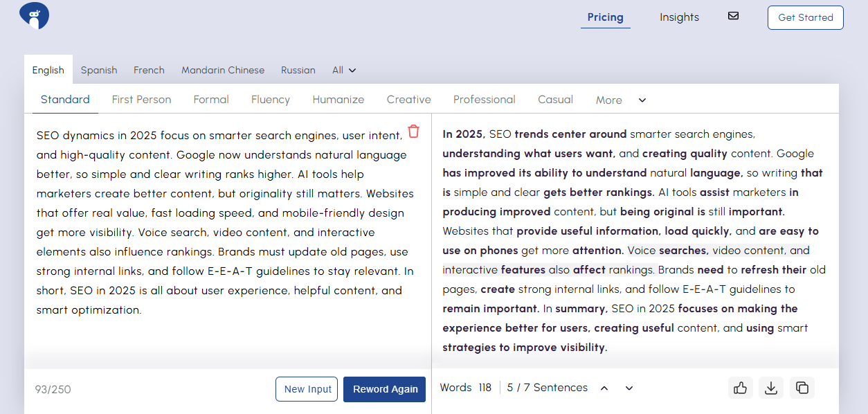Select the Humanize rewriting mode

[x=338, y=100]
